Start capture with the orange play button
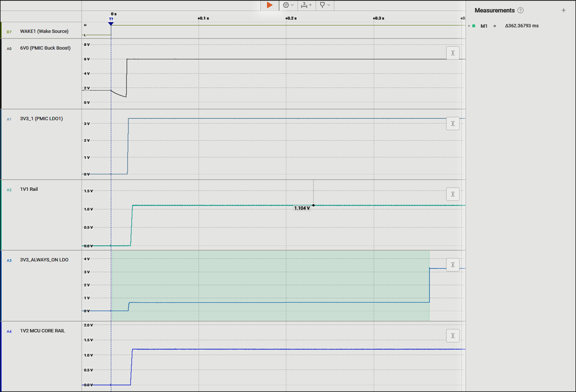The image size is (576, 392). [269, 5]
